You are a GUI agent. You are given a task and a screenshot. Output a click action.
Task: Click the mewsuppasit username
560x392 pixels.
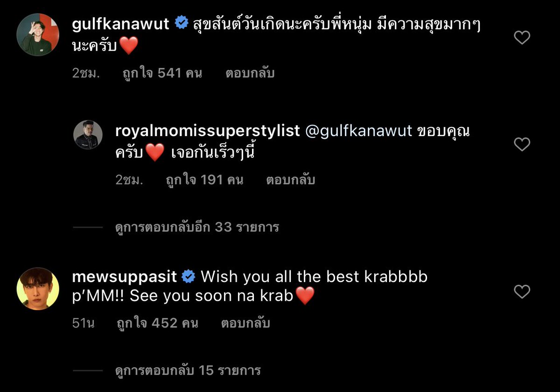125,276
